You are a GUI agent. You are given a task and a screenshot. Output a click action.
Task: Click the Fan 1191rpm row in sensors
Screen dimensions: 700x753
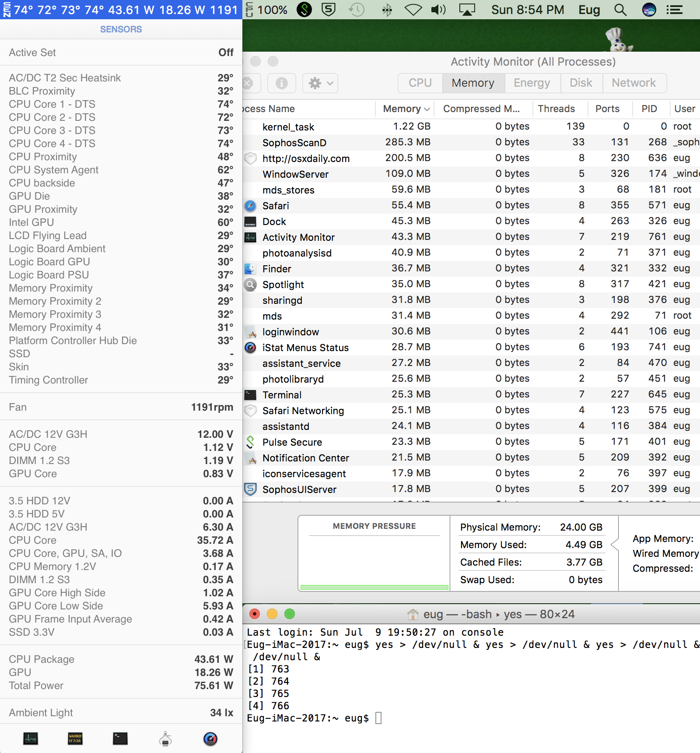pyautogui.click(x=121, y=407)
